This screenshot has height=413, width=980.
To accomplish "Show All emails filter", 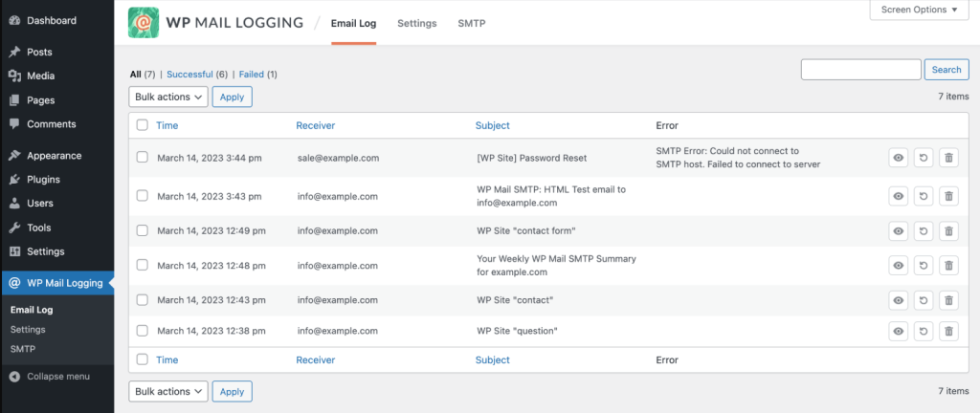I will [x=136, y=75].
